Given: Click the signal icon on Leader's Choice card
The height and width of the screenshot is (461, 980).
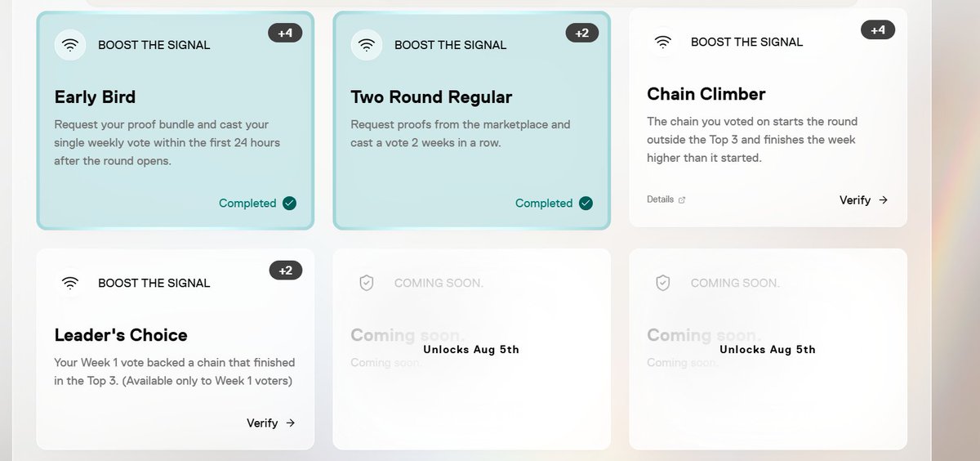Looking at the screenshot, I should 70,283.
